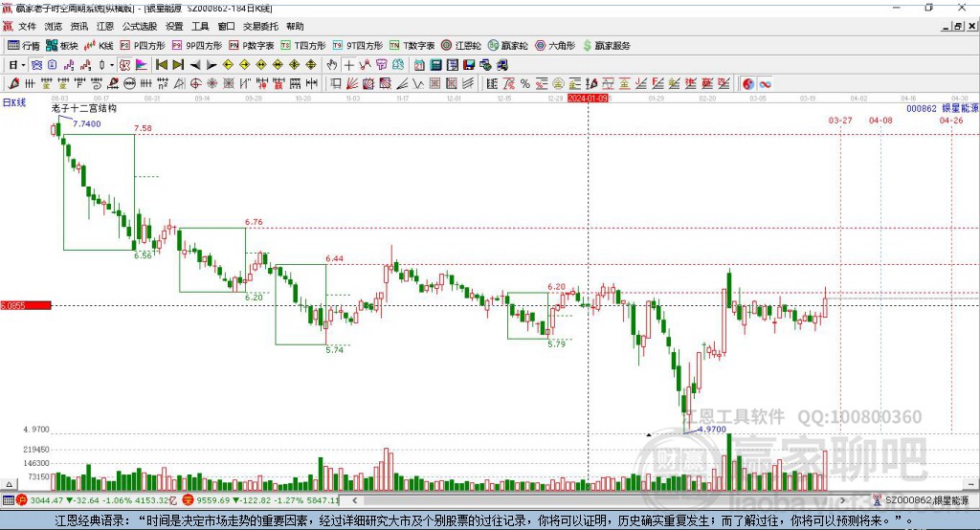This screenshot has width=980, height=530.
Task: Open the 设置 menu
Action: point(174,26)
